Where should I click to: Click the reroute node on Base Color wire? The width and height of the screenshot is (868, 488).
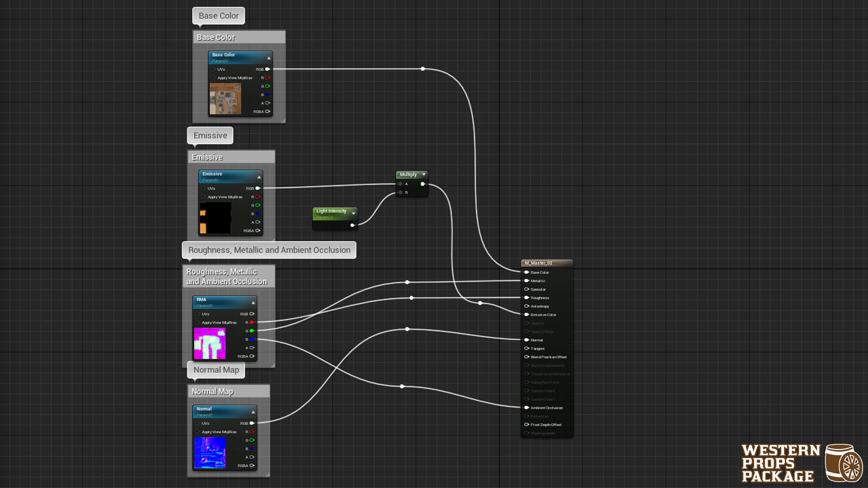423,69
